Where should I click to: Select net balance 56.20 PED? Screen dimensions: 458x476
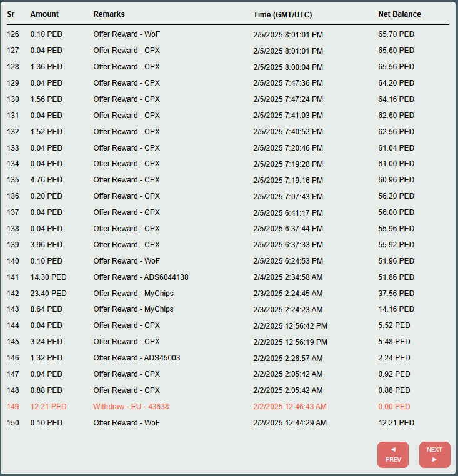[x=396, y=196]
